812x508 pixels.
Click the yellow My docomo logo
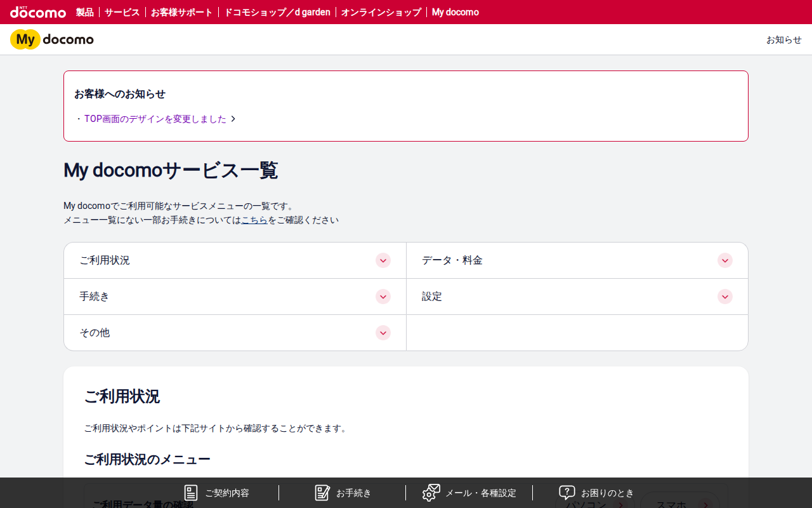tap(52, 39)
